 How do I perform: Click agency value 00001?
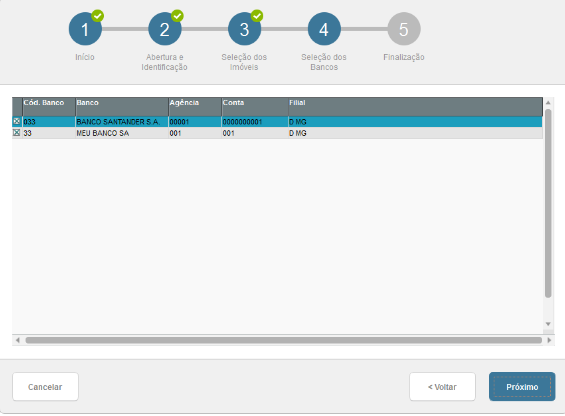click(195, 122)
